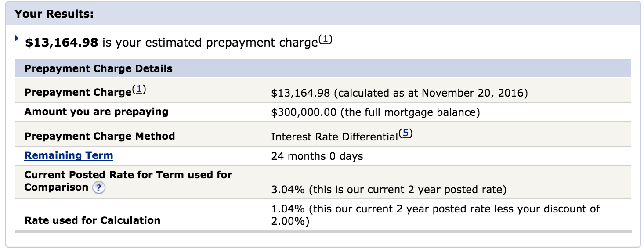Select the 3.04% current 2 year posted rate
The image size is (644, 252).
pyautogui.click(x=389, y=190)
